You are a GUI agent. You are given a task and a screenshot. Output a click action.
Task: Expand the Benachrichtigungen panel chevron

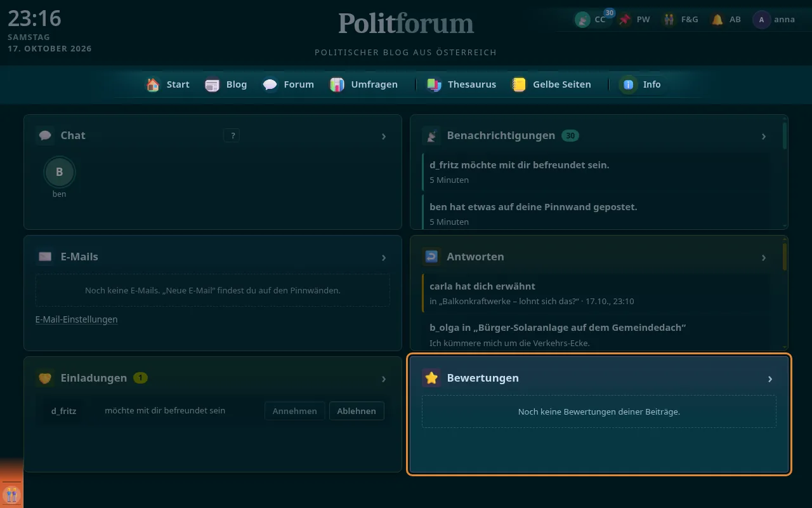[764, 136]
